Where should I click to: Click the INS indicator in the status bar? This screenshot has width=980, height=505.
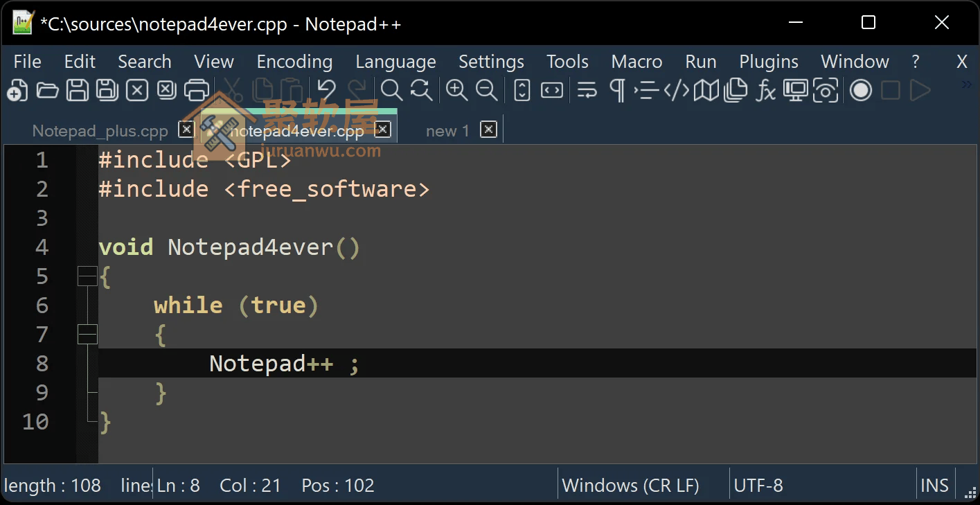tap(935, 485)
